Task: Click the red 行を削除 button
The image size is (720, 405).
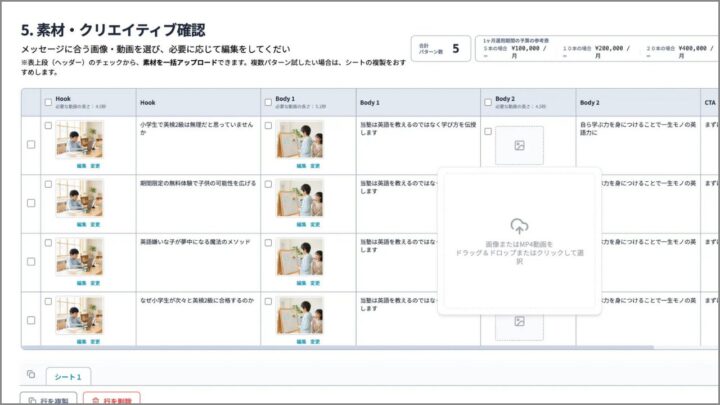Action: pyautogui.click(x=112, y=400)
